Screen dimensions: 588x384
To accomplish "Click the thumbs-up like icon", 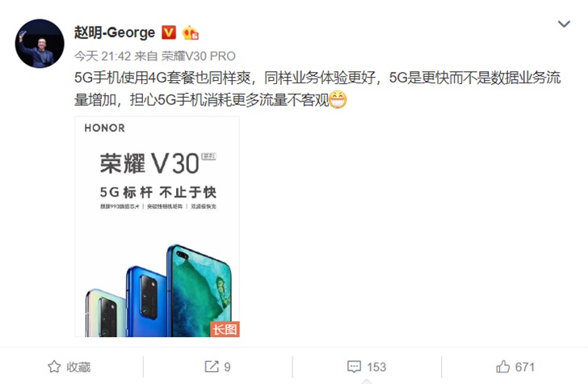I will pos(503,366).
